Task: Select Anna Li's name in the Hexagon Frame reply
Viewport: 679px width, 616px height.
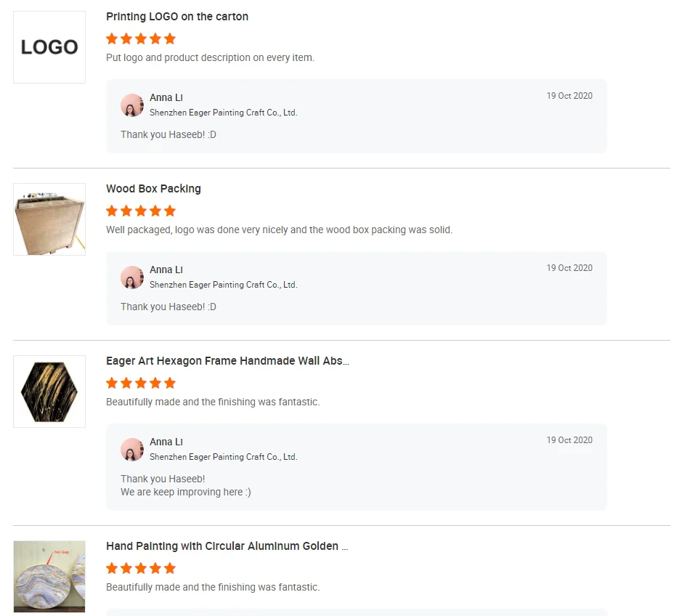Action: point(166,442)
